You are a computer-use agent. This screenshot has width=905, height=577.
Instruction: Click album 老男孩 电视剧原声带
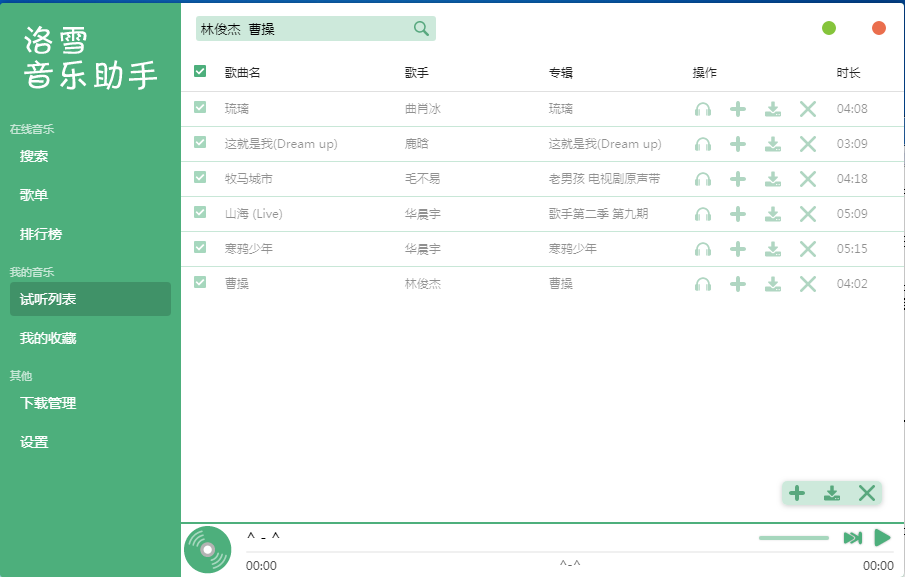click(x=604, y=179)
